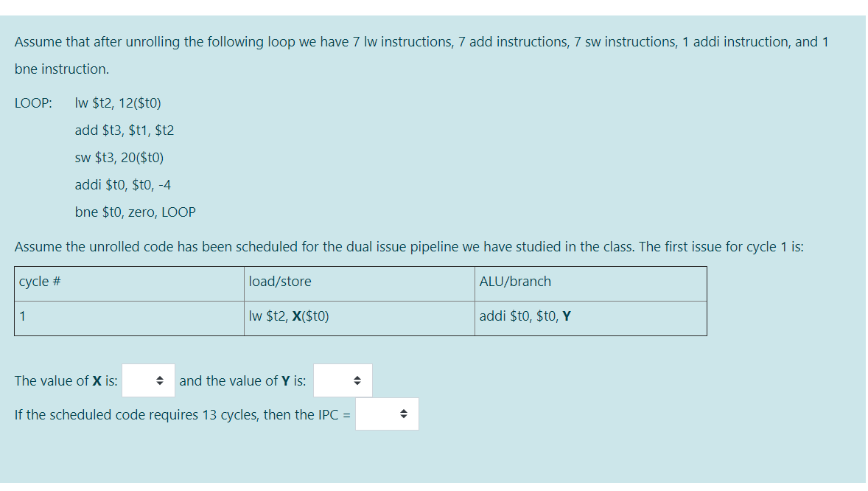
Task: Click the table cell containing lw $t2, X($t0)
Action: (295, 316)
